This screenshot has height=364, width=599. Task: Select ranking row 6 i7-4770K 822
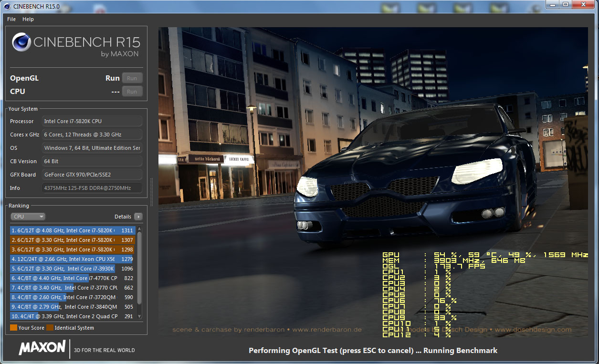73,278
